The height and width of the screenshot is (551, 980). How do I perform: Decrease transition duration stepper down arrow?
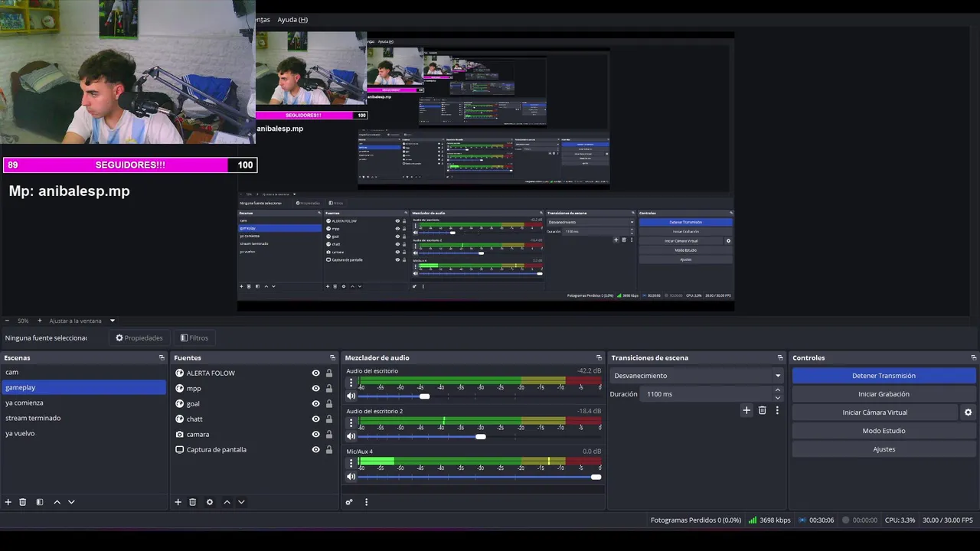click(778, 398)
